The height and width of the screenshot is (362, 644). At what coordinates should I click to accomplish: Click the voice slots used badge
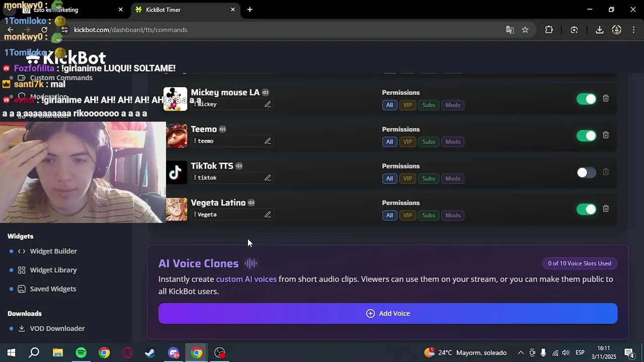point(580,263)
